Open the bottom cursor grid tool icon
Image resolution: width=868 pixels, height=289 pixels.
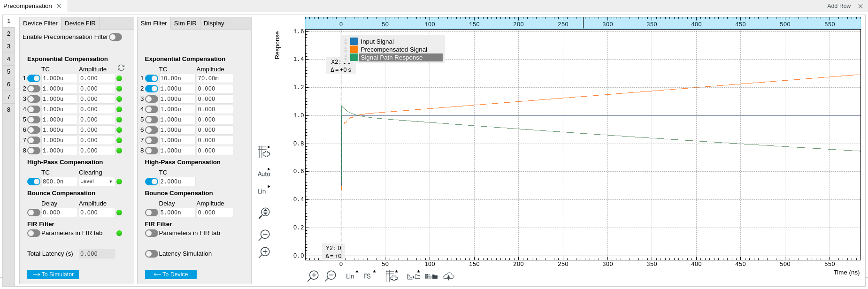392,276
